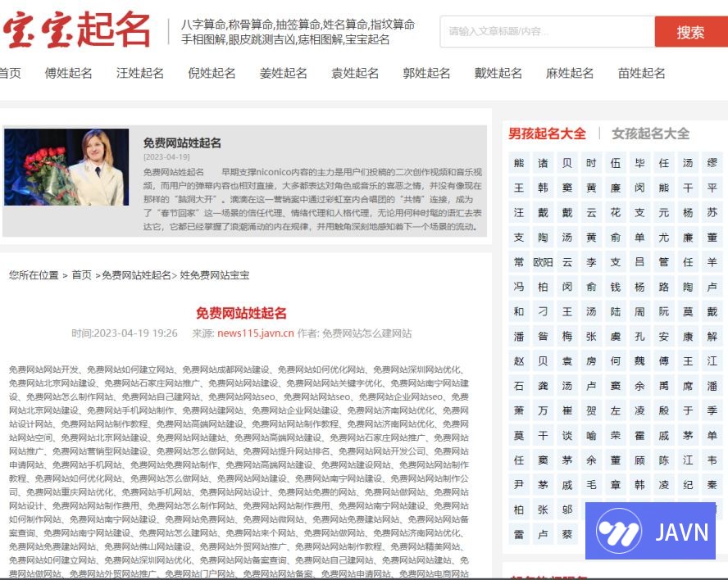728x580 pixels.
Task: Open the 姓免费网站宝宝 breadcrumb link
Action: point(214,275)
